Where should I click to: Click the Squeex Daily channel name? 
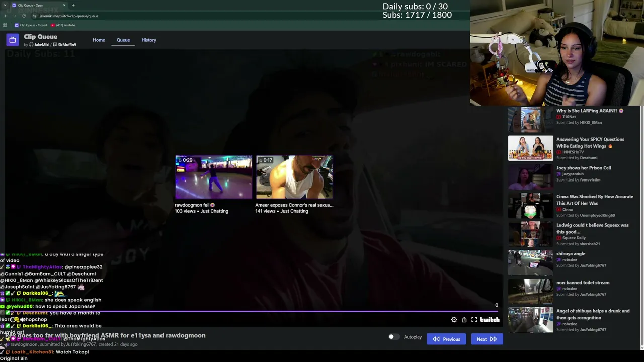point(574,238)
